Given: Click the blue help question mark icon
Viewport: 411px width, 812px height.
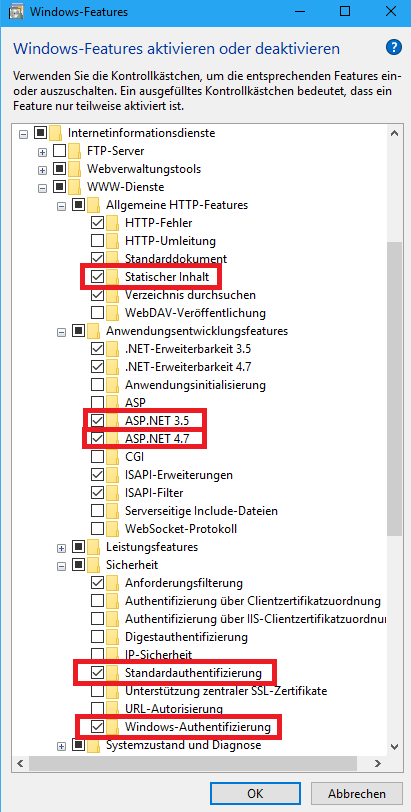Looking at the screenshot, I should click(x=394, y=48).
